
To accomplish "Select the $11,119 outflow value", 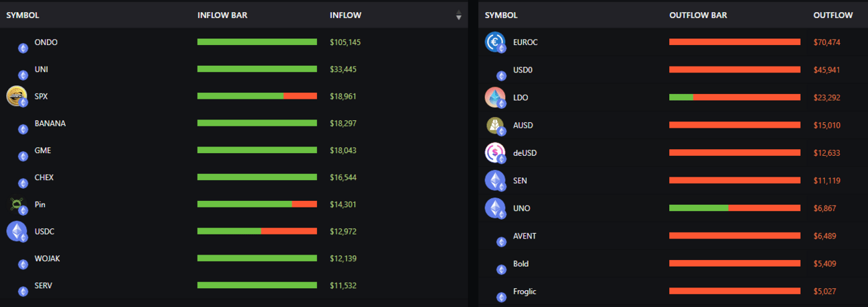I will [826, 181].
